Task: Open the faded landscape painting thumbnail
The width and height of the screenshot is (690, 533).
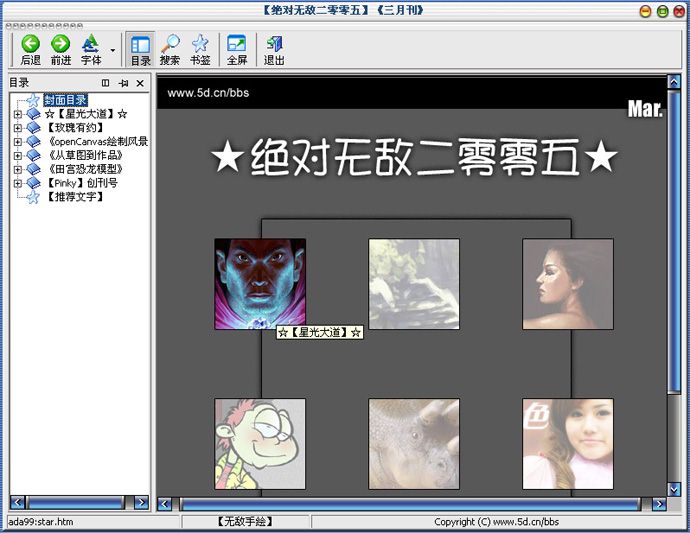Action: (x=414, y=284)
